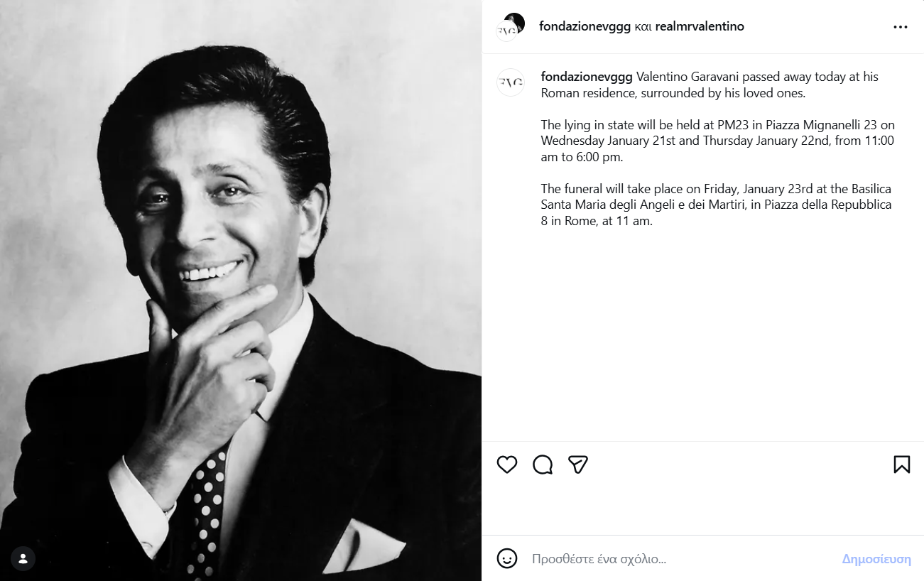Open the three-dot more options menu

pos(900,27)
